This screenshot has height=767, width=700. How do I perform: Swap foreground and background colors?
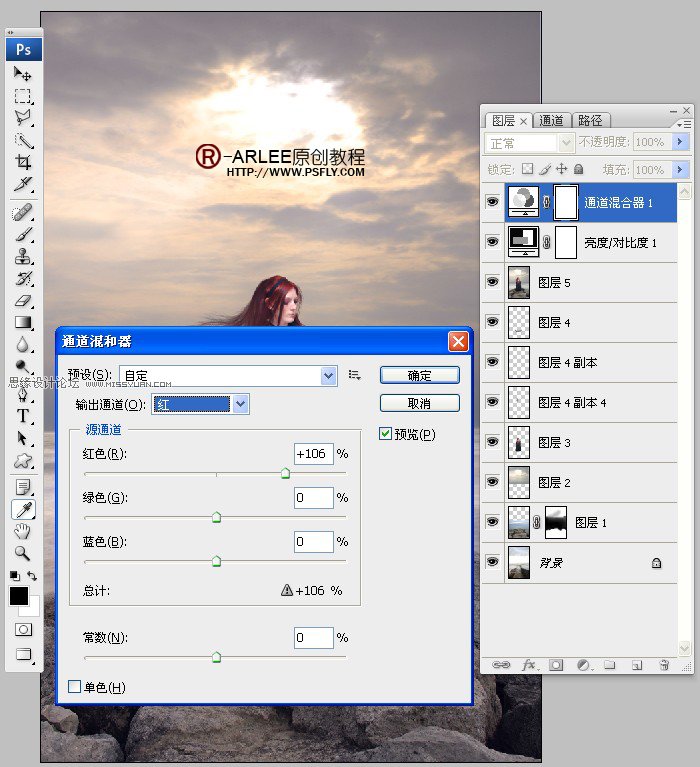(x=32, y=576)
